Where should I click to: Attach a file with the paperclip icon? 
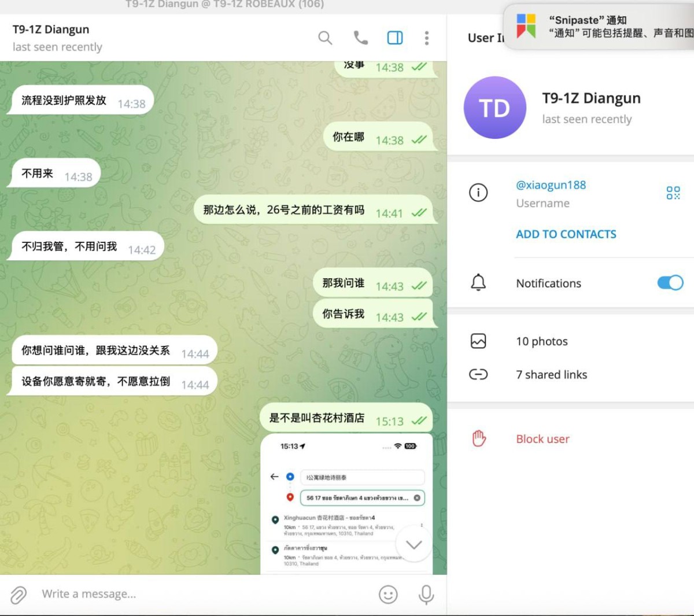(19, 595)
